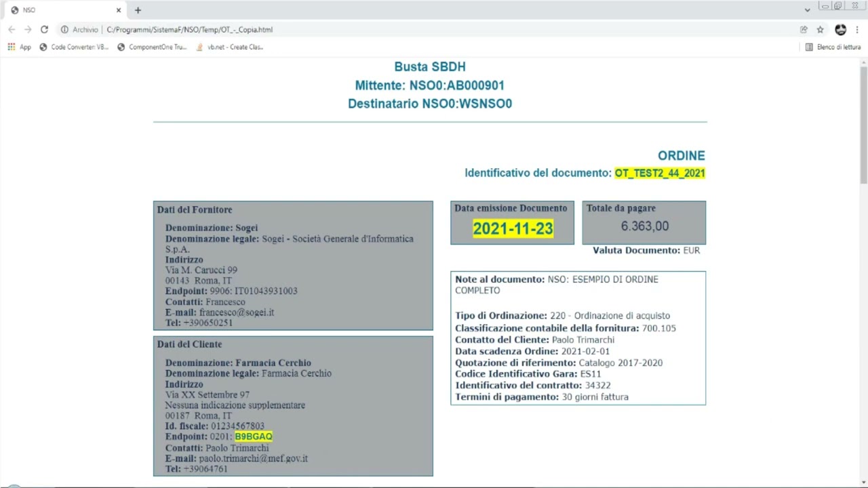868x488 pixels.
Task: Open the profile avatar icon
Action: (x=841, y=30)
